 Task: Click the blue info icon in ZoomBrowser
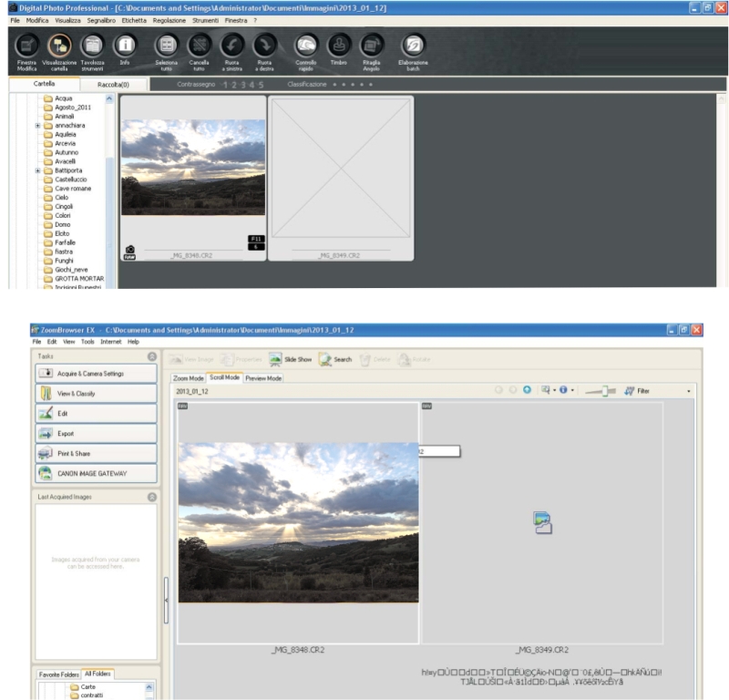click(563, 390)
